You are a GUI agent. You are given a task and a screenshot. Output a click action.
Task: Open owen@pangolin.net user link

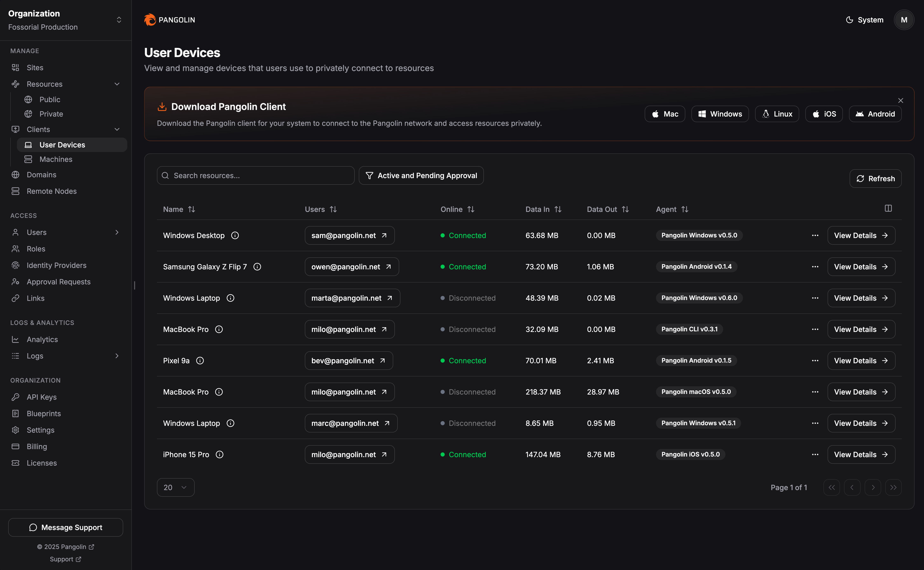pos(351,266)
